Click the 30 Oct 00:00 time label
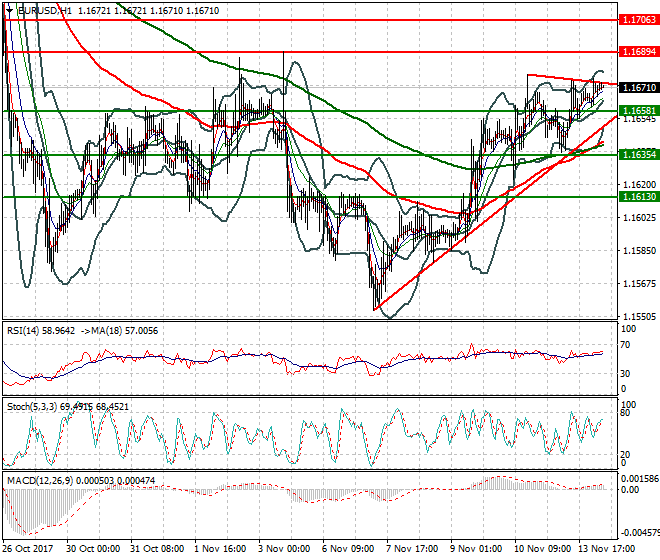The height and width of the screenshot is (560, 660). [x=93, y=549]
